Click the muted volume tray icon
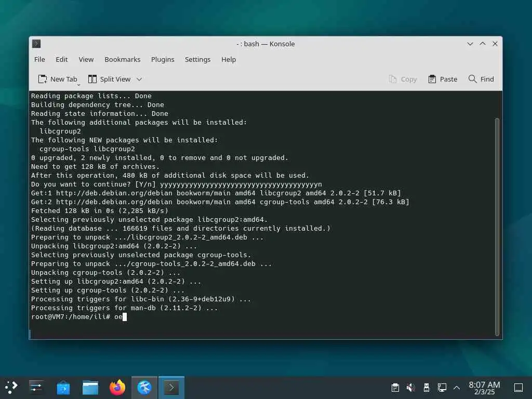The height and width of the screenshot is (399, 532). click(411, 388)
